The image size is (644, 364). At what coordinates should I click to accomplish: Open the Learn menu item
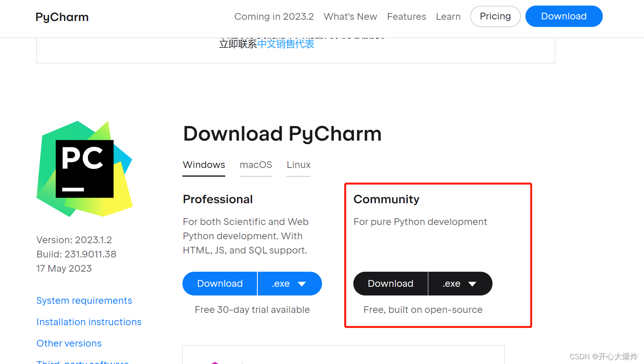448,17
